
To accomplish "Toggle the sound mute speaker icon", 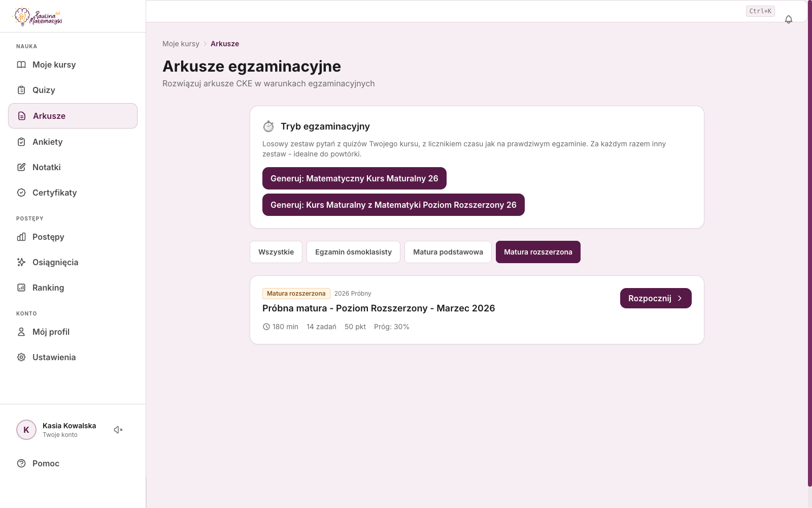I will 118,430.
